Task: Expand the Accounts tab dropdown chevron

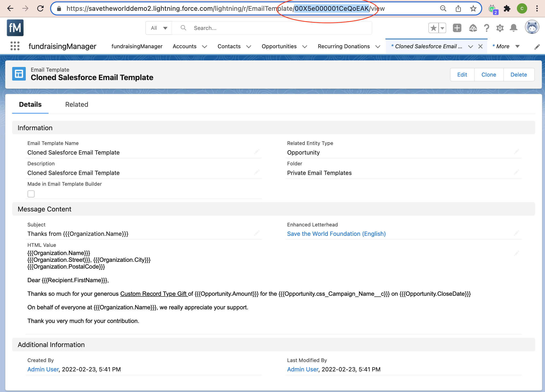Action: click(x=205, y=47)
